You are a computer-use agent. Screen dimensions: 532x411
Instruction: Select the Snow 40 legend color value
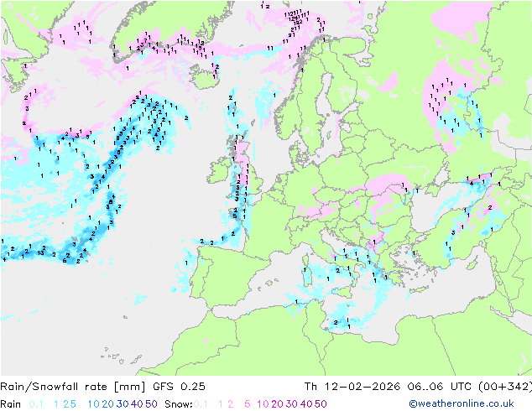306,404
